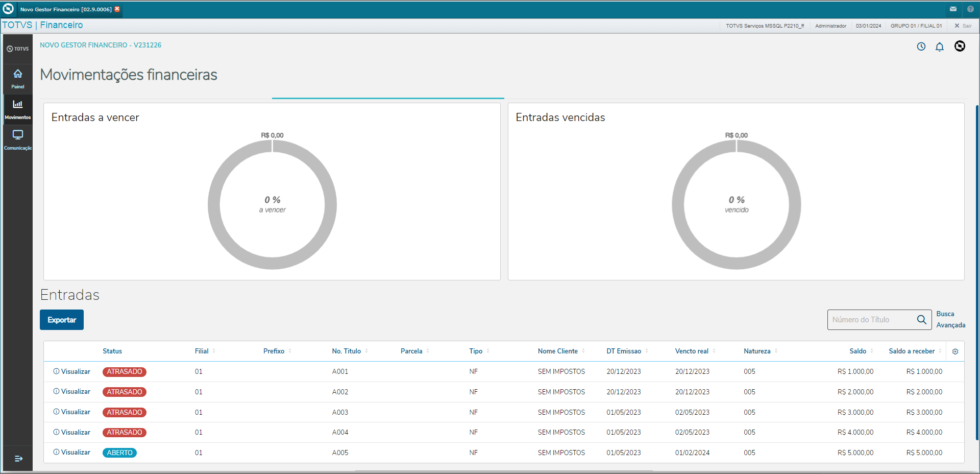This screenshot has height=474, width=980.
Task: Click Administrador user label
Action: point(830,26)
